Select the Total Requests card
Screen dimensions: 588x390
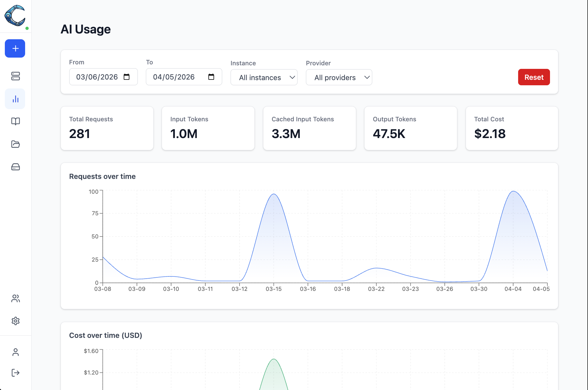point(107,128)
